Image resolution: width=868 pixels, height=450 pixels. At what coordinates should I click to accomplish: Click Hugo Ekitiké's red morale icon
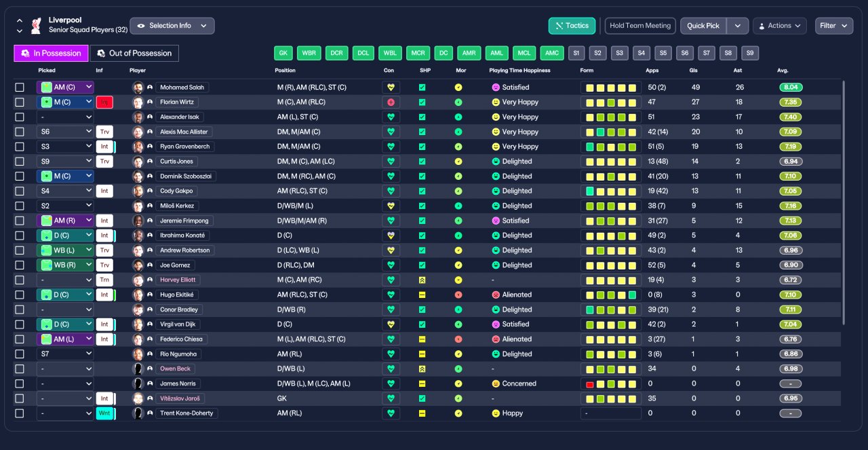[458, 295]
